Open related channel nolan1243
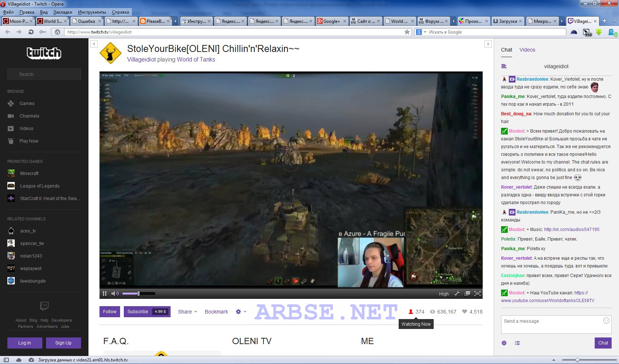This screenshot has height=364, width=619. pos(31,256)
